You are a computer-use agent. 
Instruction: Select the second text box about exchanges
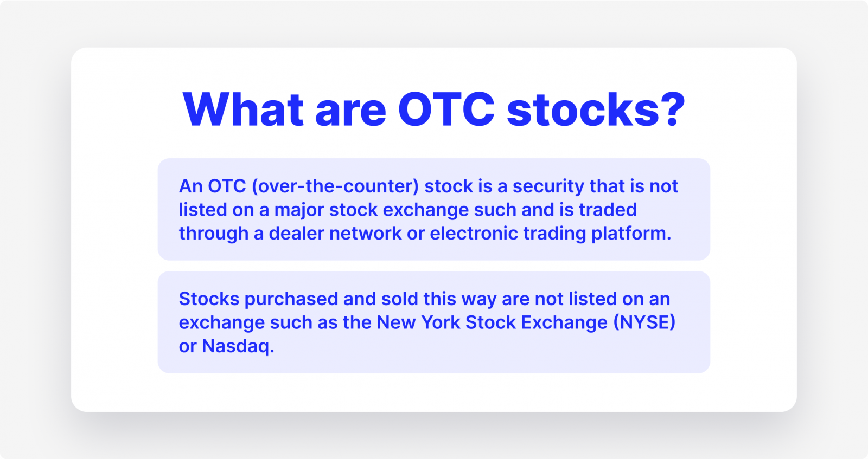tap(434, 322)
